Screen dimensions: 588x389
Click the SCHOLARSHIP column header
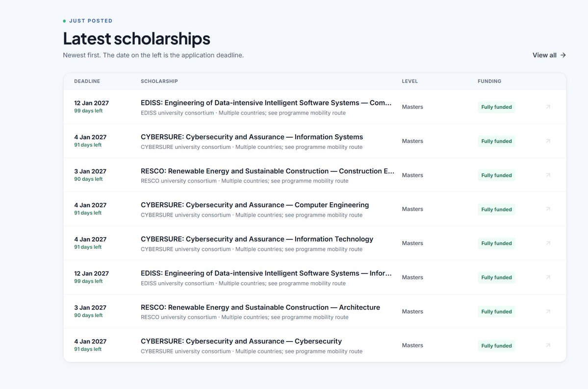159,81
